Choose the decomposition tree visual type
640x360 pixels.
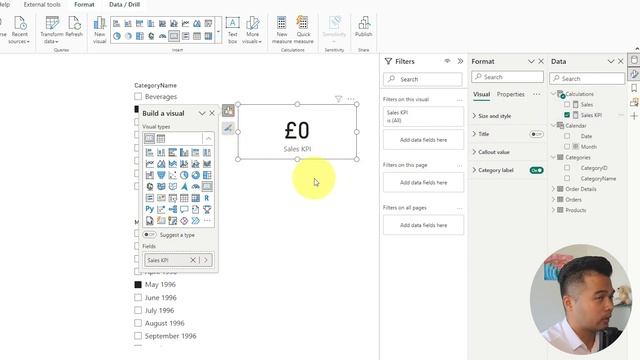[x=173, y=209]
